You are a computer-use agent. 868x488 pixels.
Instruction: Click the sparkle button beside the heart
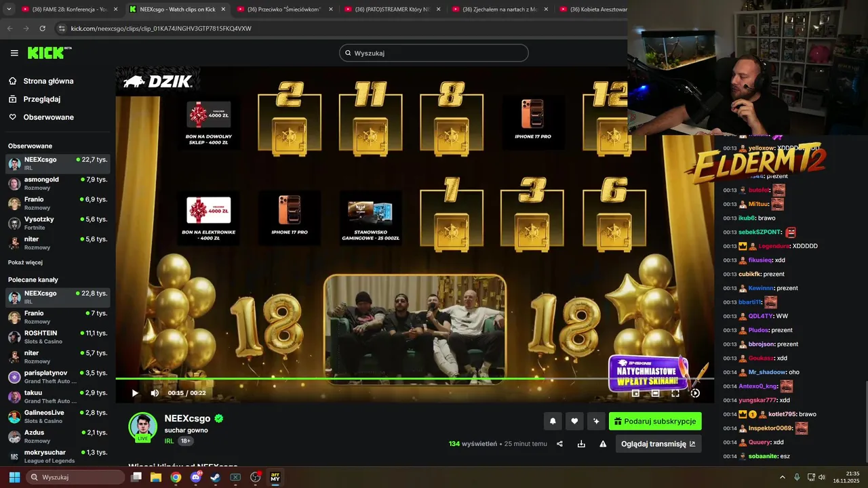click(596, 421)
